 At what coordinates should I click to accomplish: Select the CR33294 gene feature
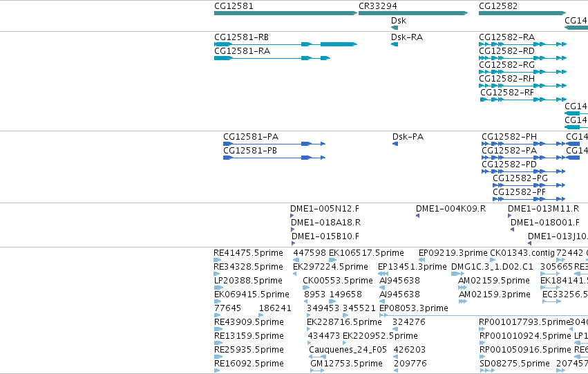(x=413, y=13)
